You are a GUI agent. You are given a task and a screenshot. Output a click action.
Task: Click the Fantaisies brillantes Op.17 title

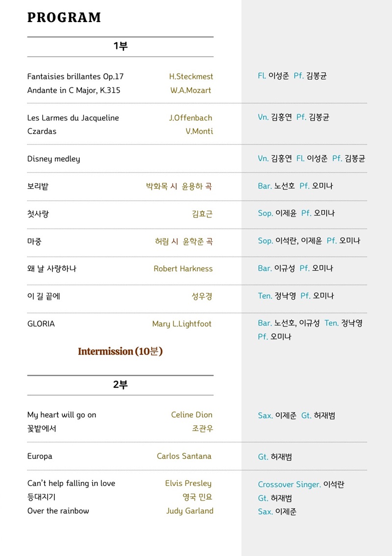click(75, 76)
